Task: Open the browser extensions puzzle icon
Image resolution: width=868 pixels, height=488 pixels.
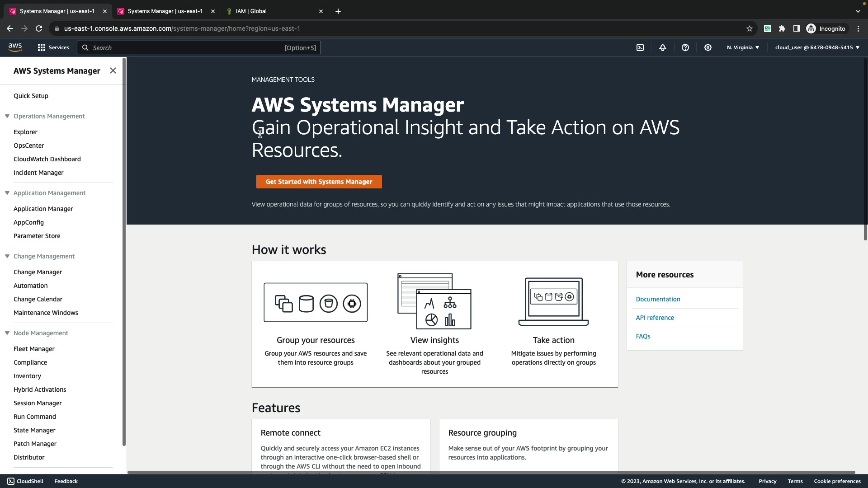Action: tap(782, 28)
